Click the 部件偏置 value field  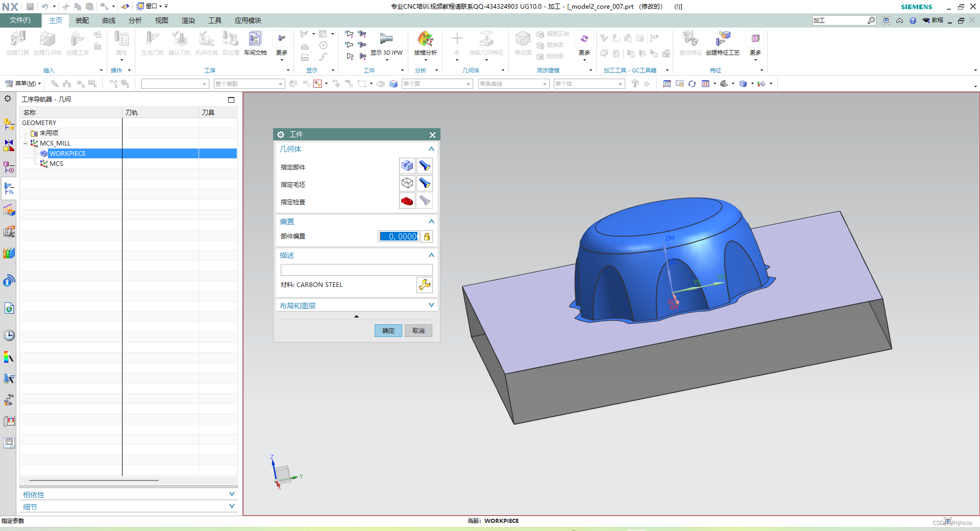click(x=399, y=236)
